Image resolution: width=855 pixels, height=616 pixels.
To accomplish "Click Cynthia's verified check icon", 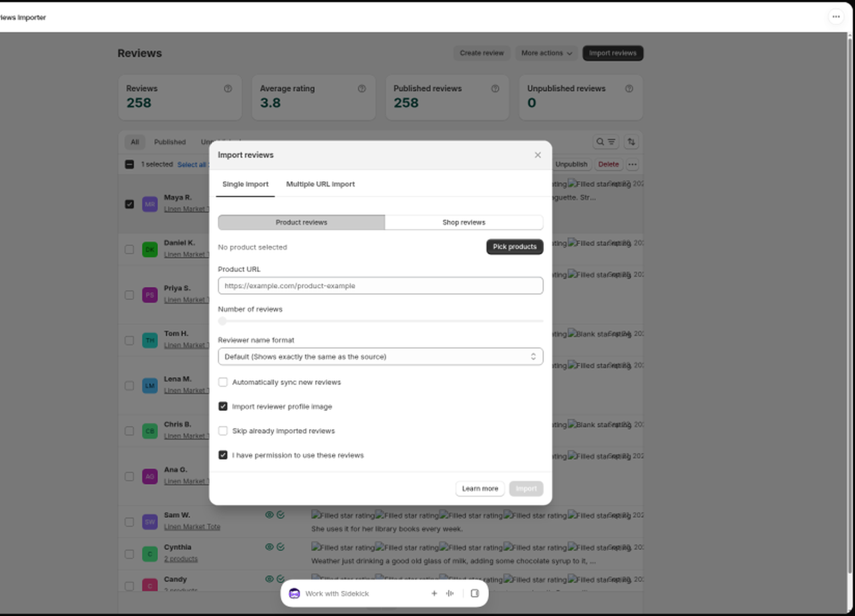I will tap(281, 547).
